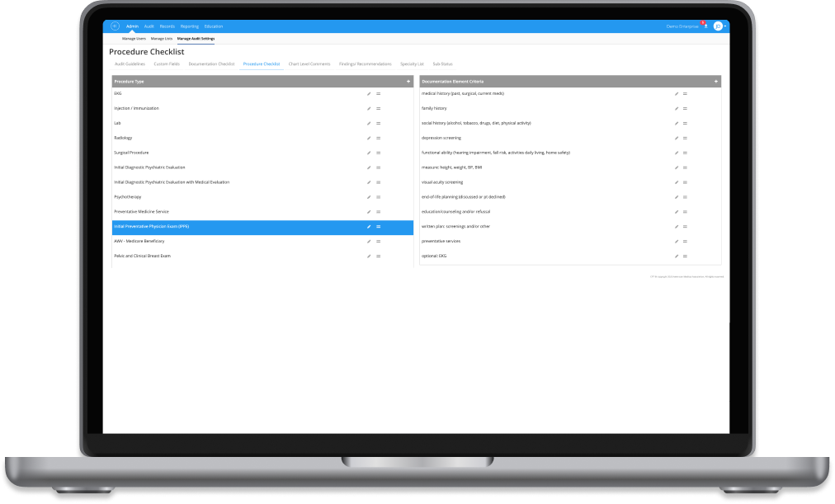Image resolution: width=835 pixels, height=504 pixels.
Task: Click the app logo in top bar
Action: [x=115, y=26]
